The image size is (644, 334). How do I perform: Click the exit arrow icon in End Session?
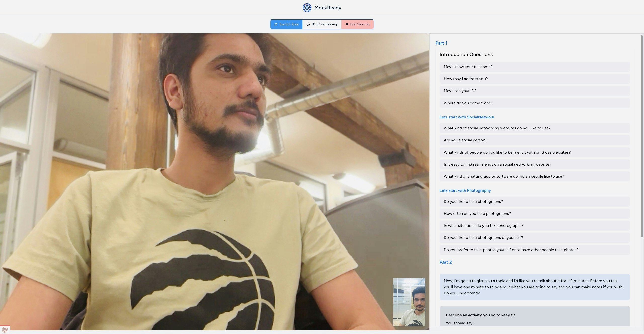347,24
